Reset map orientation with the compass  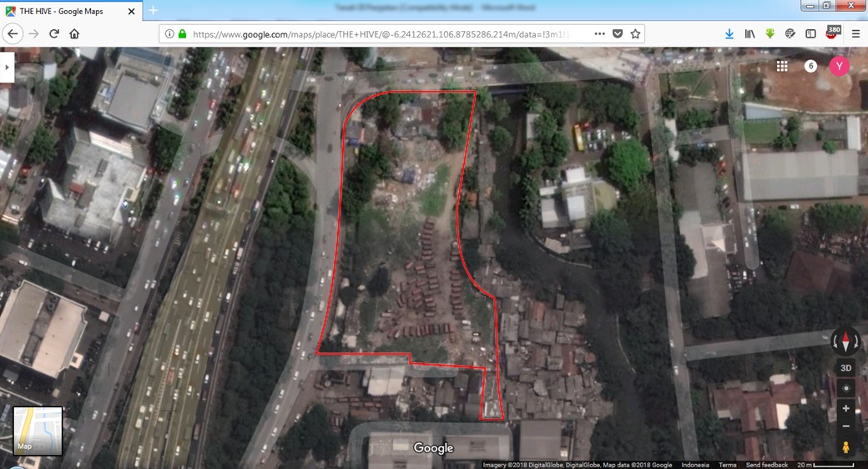(845, 341)
